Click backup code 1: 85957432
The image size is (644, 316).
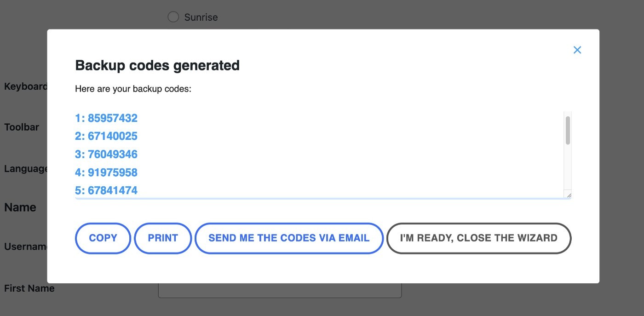[106, 118]
